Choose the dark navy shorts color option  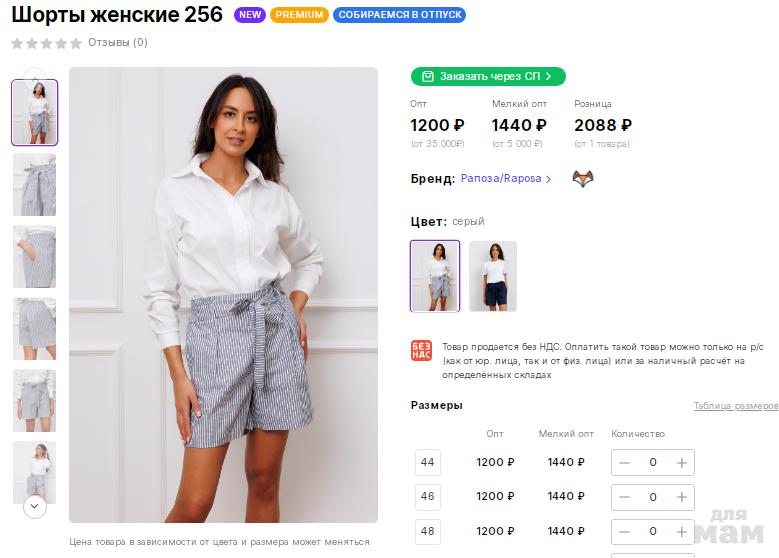click(493, 276)
